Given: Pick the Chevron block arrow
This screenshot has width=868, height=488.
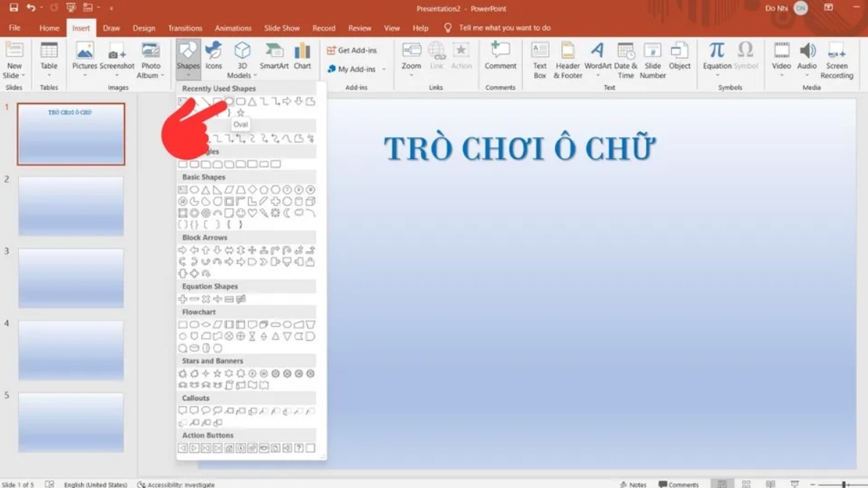Looking at the screenshot, I should (x=264, y=262).
